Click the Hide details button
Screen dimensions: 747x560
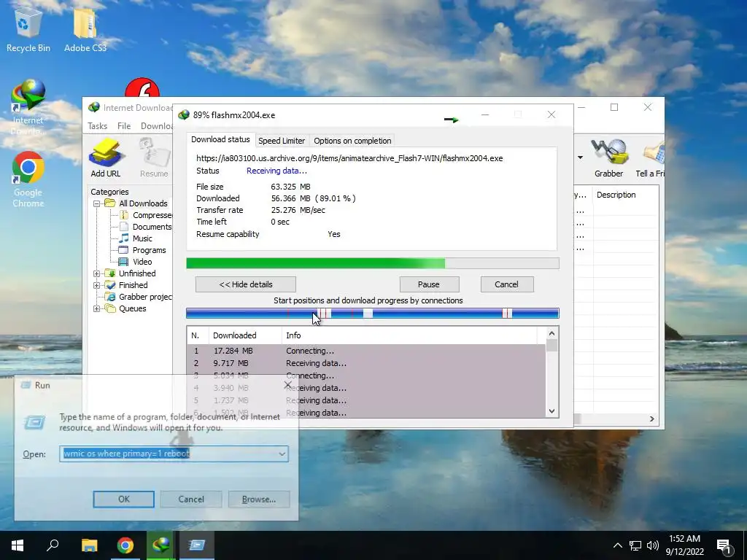coord(246,284)
